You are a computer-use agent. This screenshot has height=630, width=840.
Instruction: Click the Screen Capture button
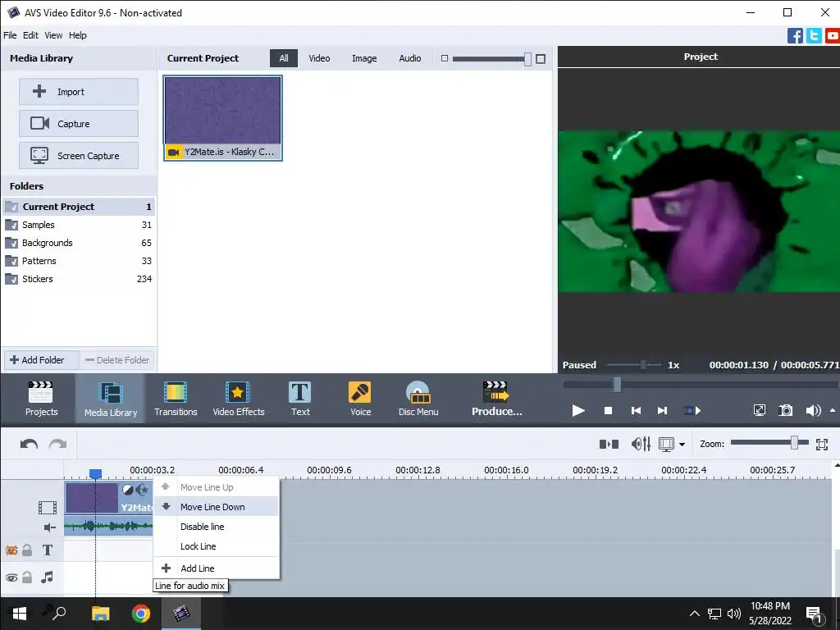point(79,155)
